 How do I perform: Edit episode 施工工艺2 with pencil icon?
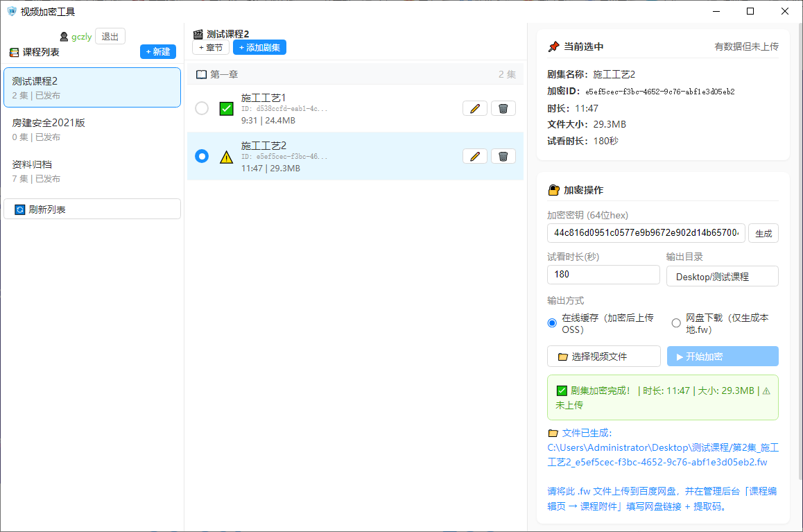pos(475,156)
